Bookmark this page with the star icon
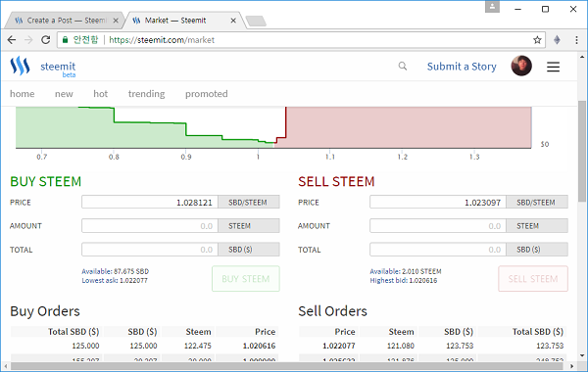588x372 pixels. tap(537, 40)
